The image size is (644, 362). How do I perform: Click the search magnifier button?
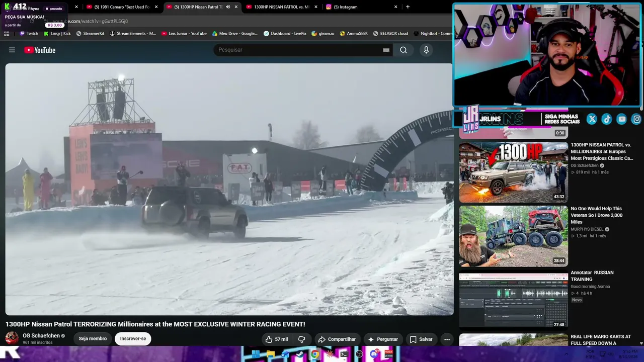[x=404, y=50]
